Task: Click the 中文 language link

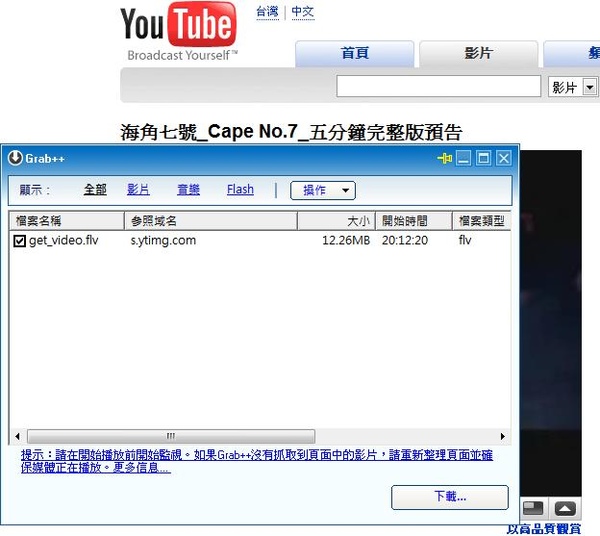Action: click(x=303, y=12)
